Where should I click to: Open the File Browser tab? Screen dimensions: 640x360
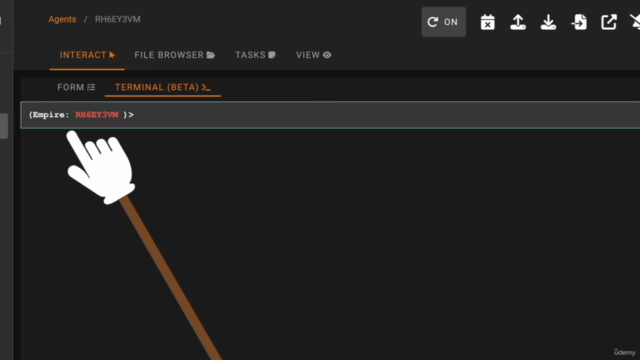pos(175,55)
